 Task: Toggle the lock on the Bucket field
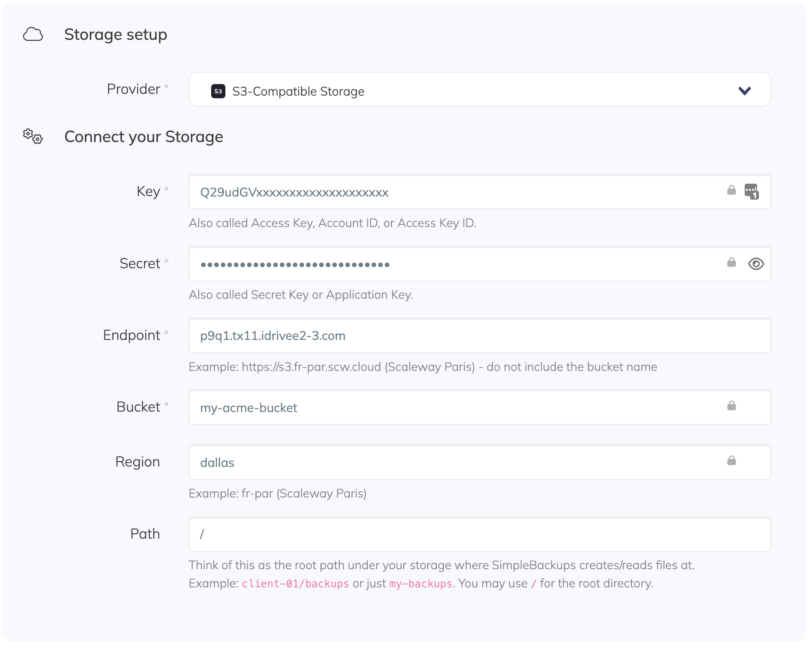731,405
